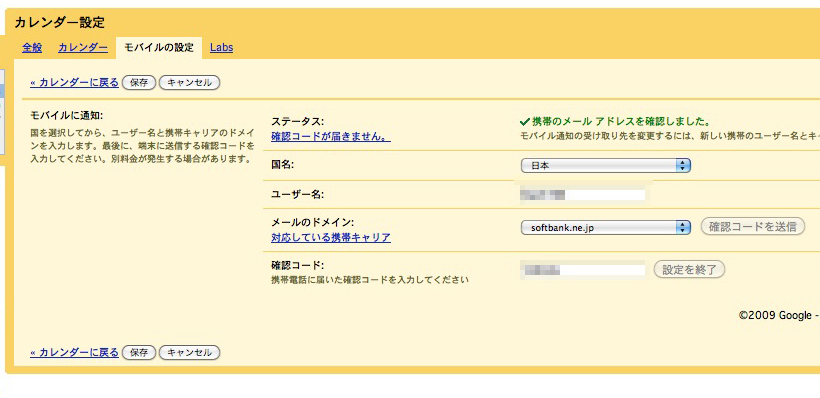Click the 携帯電話に届いた確認コードを入力してください hint text
The width and height of the screenshot is (820, 398).
pyautogui.click(x=370, y=280)
